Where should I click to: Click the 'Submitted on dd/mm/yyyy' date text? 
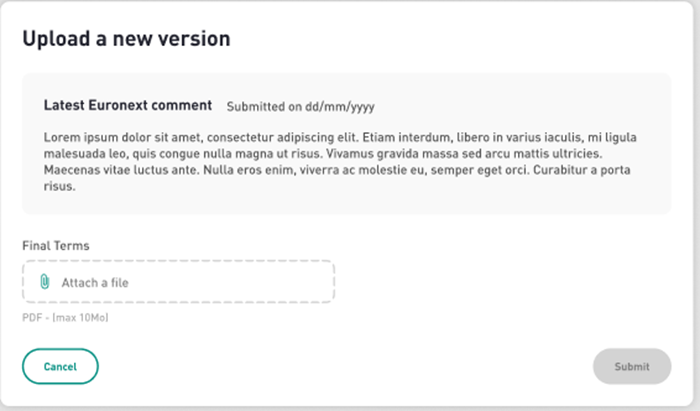point(300,107)
